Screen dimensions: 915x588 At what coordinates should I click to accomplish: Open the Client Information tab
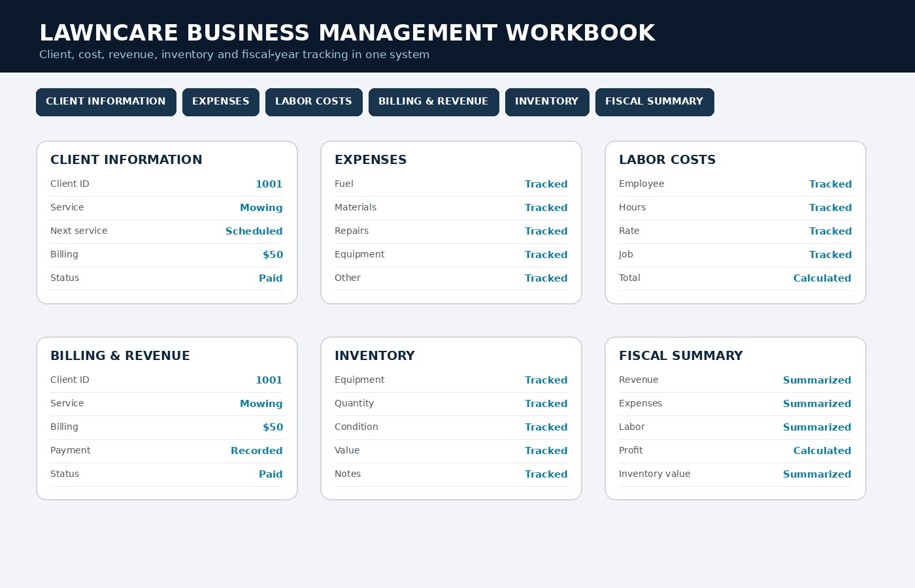[x=106, y=102]
